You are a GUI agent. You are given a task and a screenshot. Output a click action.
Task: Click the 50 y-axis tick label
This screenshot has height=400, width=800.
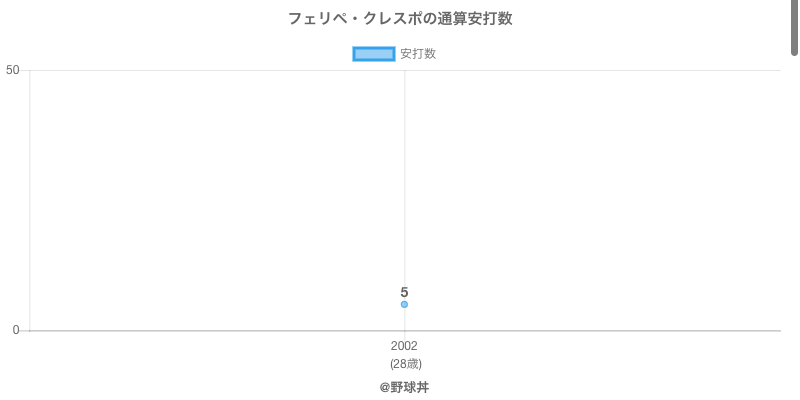12,70
